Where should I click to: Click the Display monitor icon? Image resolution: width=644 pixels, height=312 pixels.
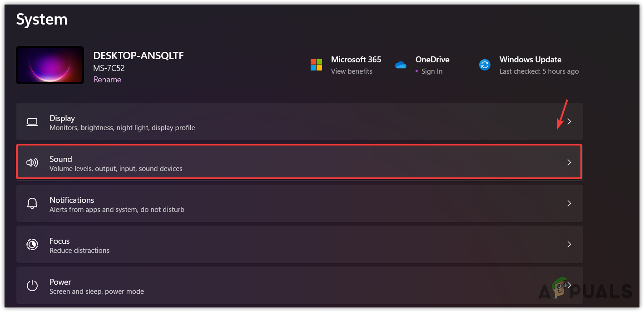pyautogui.click(x=32, y=122)
